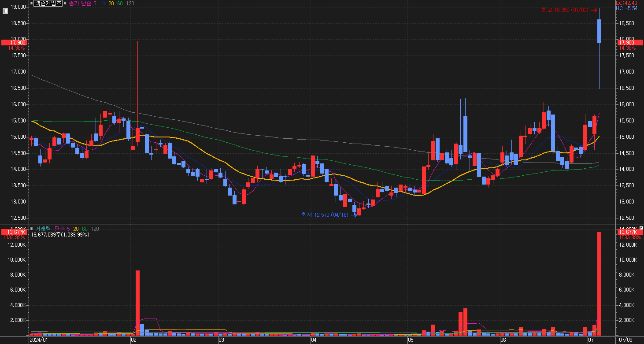
Task: Toggle the volume 5-period average
Action: [68, 229]
